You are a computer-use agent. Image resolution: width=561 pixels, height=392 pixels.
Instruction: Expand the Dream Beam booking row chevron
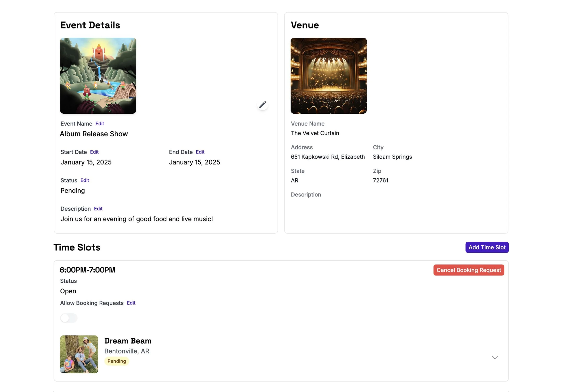495,357
